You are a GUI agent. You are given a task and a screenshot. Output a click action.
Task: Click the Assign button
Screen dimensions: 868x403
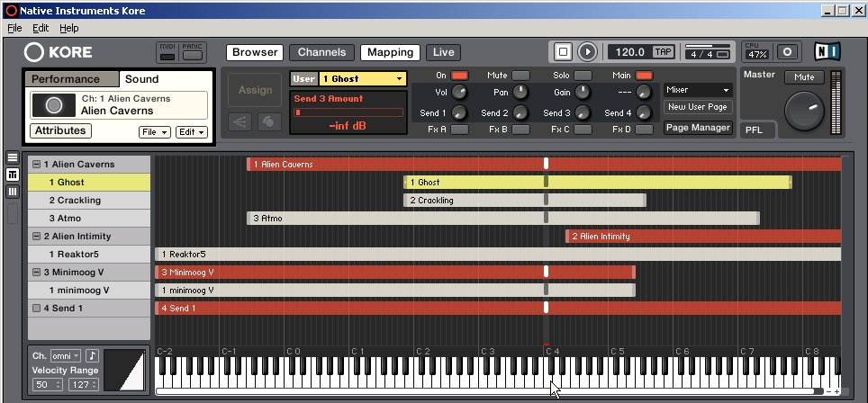point(255,90)
